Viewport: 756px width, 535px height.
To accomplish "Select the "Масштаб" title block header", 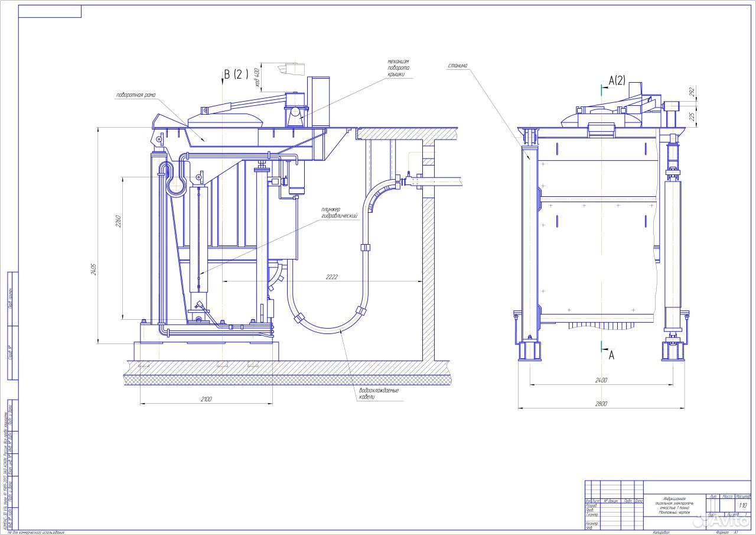I will click(x=743, y=497).
